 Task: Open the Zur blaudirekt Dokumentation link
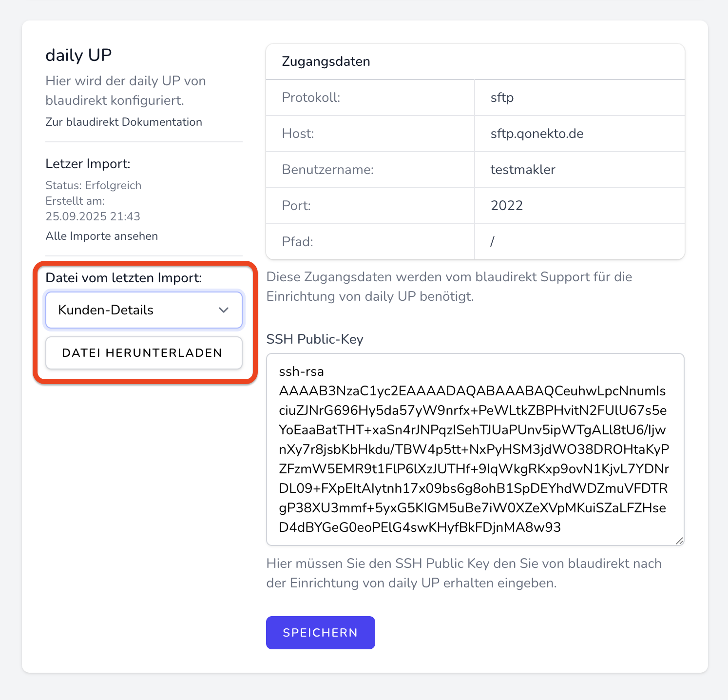(x=124, y=122)
